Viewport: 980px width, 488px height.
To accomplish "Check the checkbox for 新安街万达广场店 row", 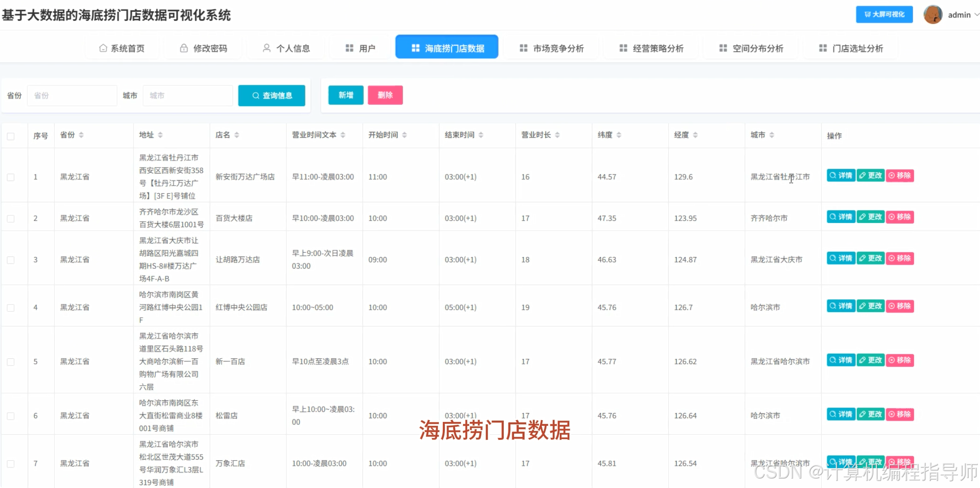I will tap(11, 176).
